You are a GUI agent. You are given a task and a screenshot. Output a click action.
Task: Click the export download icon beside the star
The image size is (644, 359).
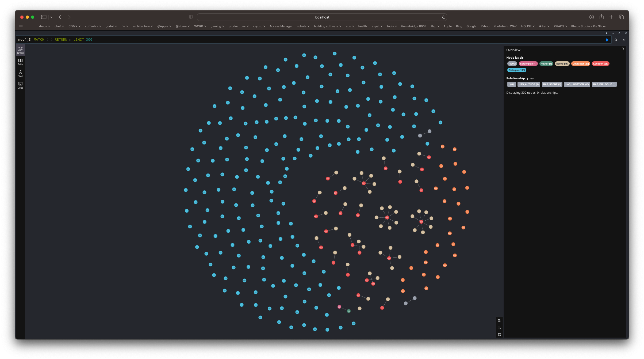tap(624, 40)
